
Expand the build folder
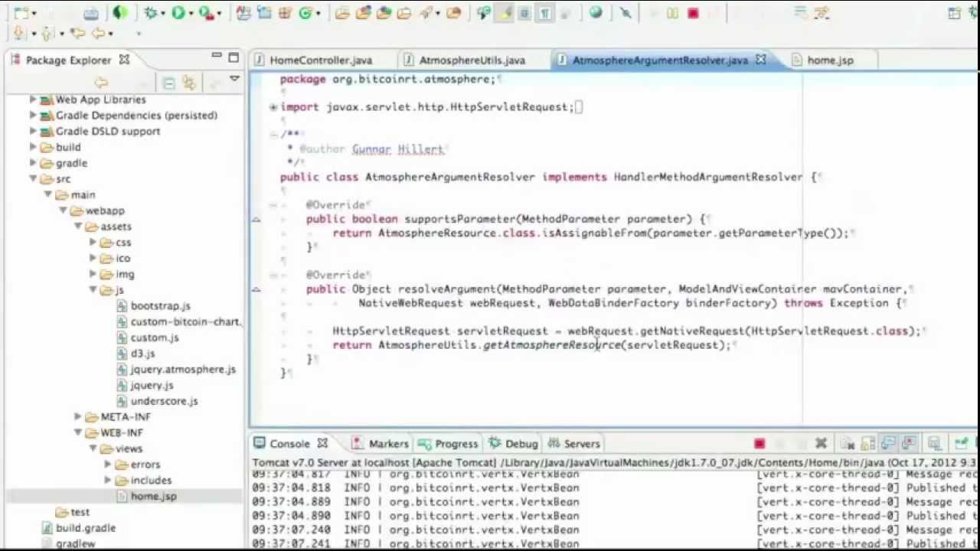pos(33,147)
